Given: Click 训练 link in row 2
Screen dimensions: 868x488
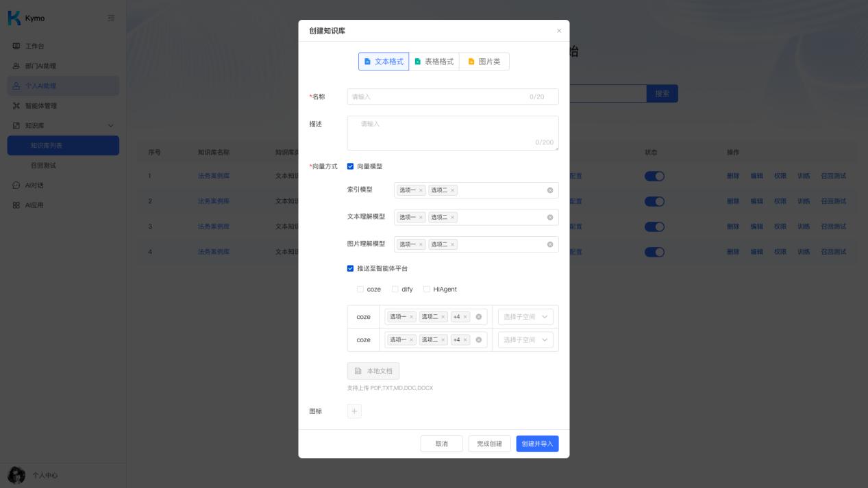Looking at the screenshot, I should (x=804, y=201).
